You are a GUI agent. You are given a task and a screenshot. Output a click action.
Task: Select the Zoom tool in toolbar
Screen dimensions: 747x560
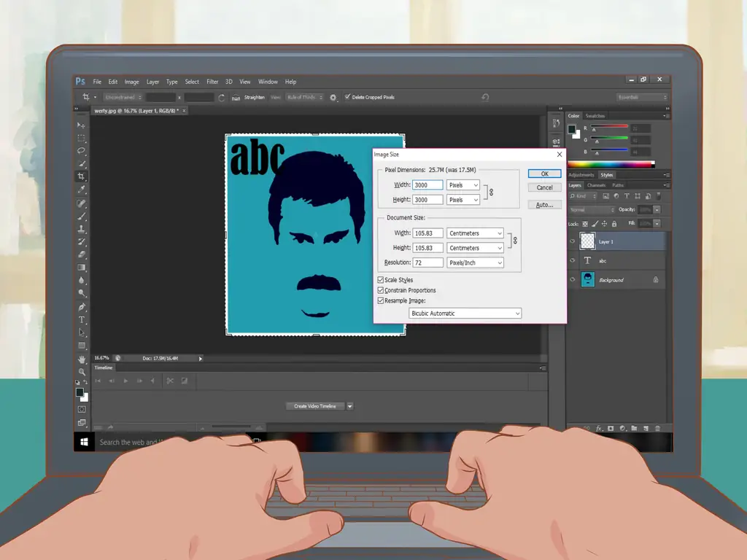(x=82, y=372)
